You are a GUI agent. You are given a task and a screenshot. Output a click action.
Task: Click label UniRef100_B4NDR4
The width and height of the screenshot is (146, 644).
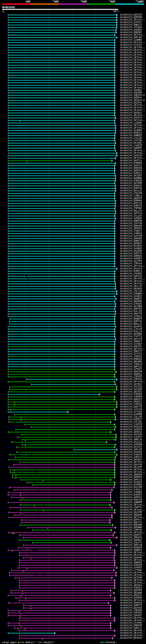pos(131,163)
